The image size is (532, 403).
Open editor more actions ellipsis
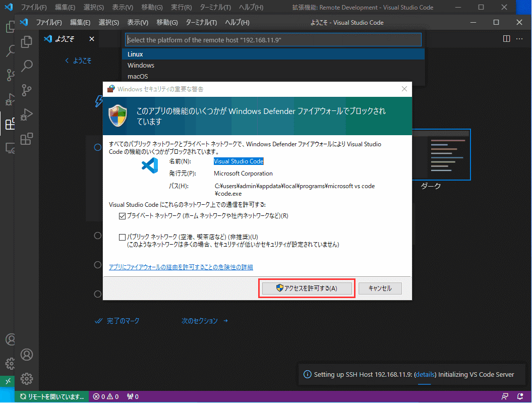(x=519, y=39)
